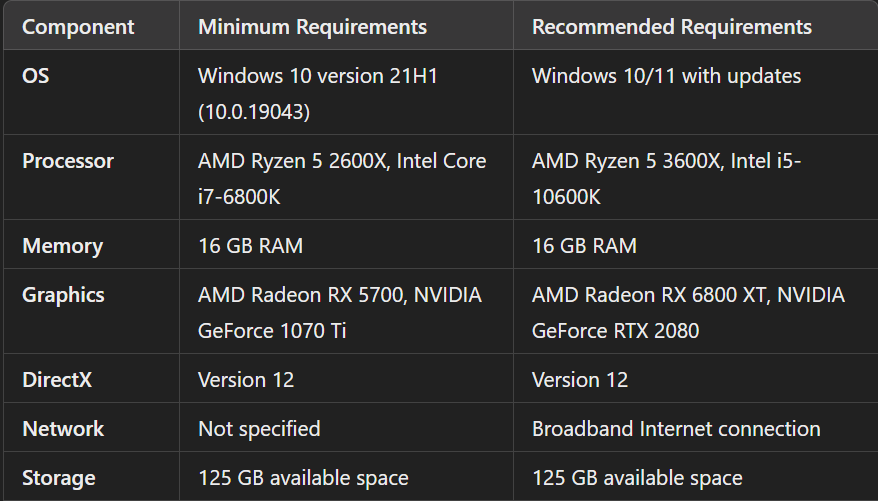
Task: Click the minimum 125 GB available space cell
Action: click(x=303, y=478)
